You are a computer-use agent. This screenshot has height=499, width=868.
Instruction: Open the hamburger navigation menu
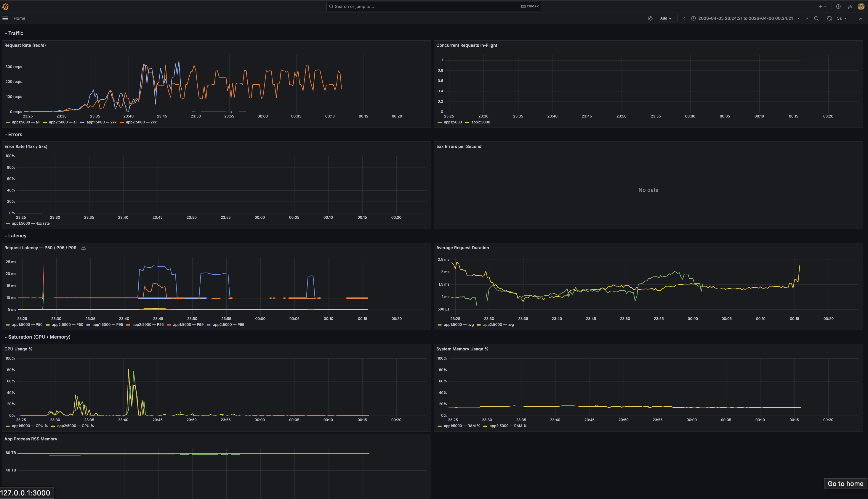(5, 19)
